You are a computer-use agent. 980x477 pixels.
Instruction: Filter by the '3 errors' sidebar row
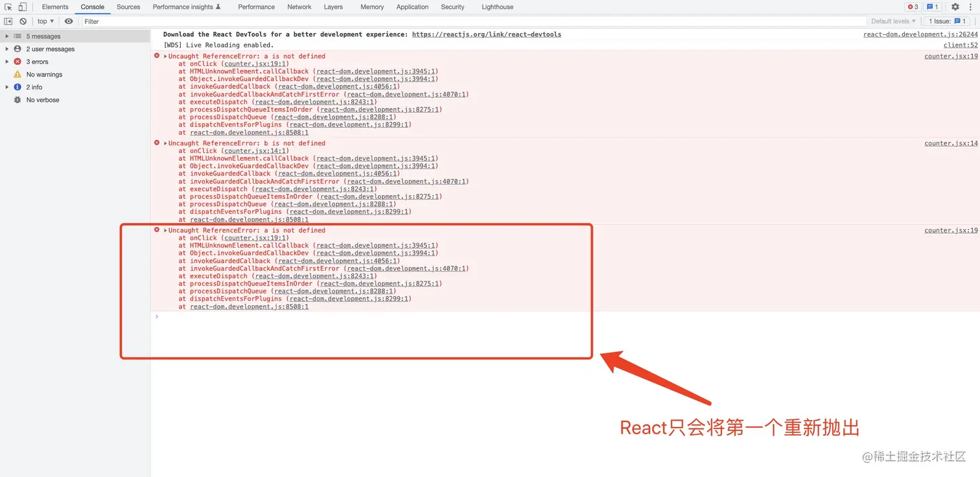tap(75, 62)
